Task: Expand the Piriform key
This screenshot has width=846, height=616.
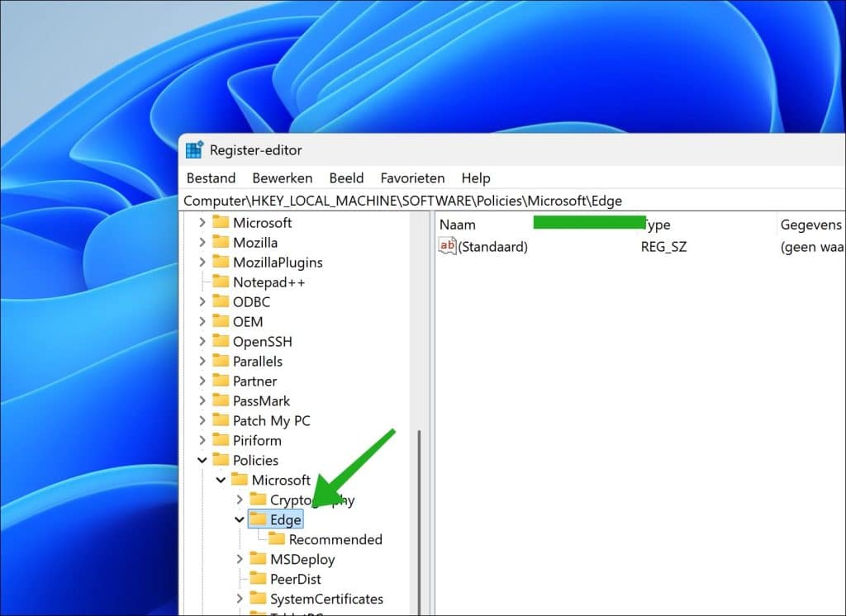Action: [x=202, y=440]
